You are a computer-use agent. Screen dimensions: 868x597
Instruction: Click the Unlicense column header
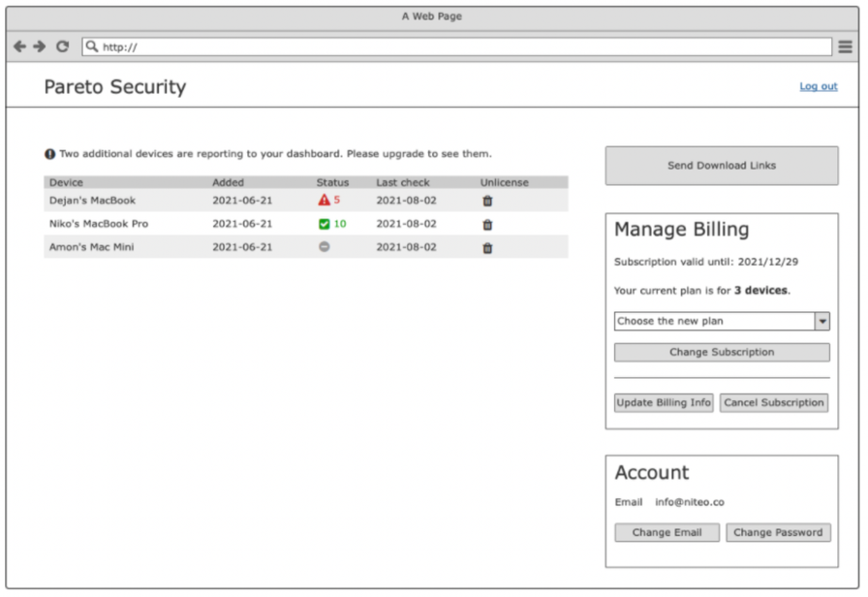click(x=505, y=182)
